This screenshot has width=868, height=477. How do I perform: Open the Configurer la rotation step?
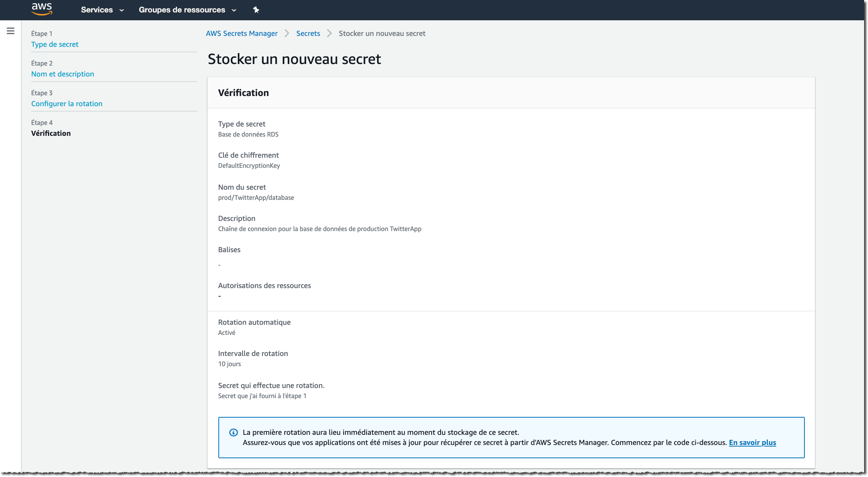67,104
